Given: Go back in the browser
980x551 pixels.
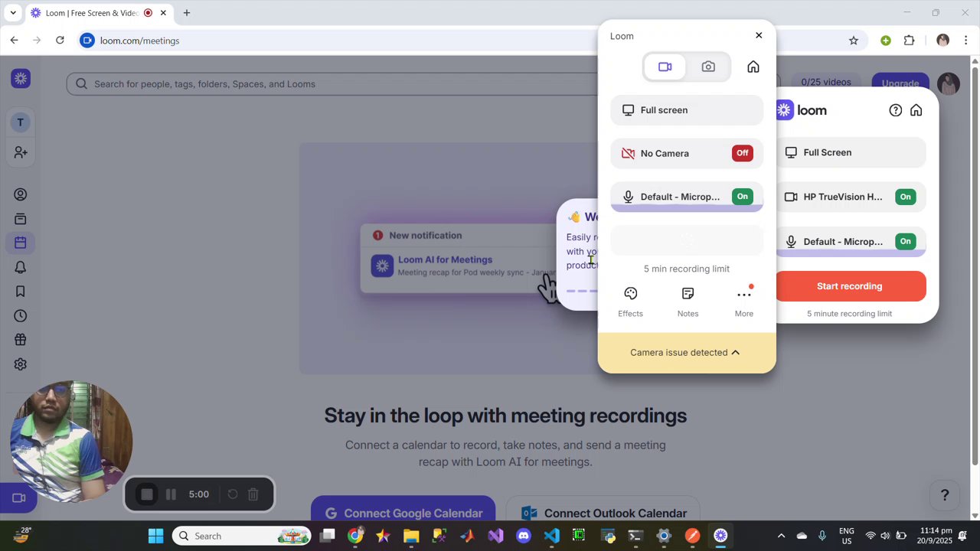Looking at the screenshot, I should click(x=14, y=41).
